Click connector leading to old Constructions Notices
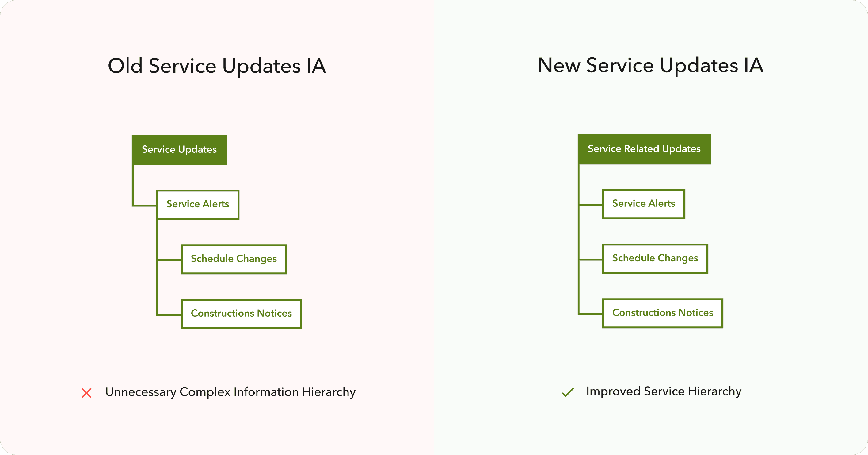Image resolution: width=868 pixels, height=455 pixels. [x=169, y=315]
